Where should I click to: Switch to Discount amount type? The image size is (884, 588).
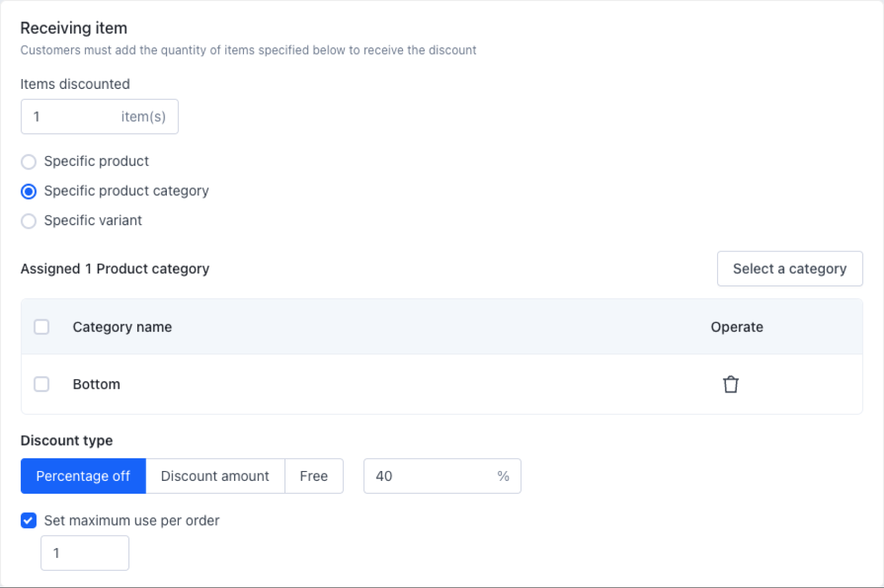coord(215,476)
